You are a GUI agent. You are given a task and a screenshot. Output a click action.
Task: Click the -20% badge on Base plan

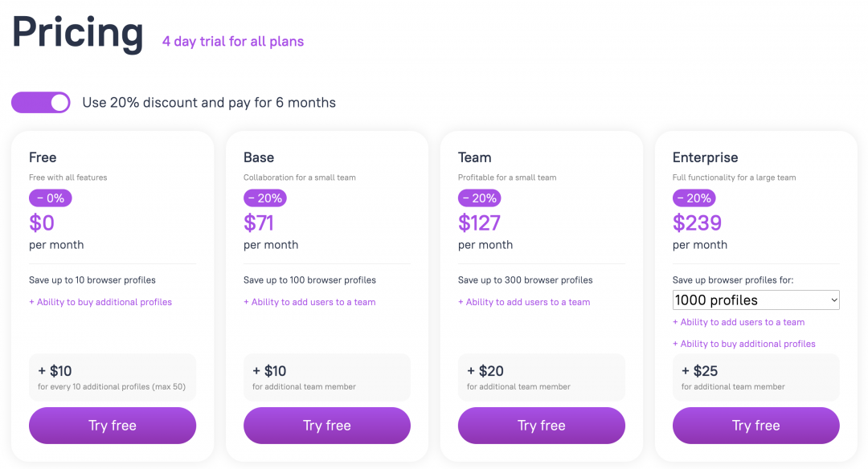(265, 198)
